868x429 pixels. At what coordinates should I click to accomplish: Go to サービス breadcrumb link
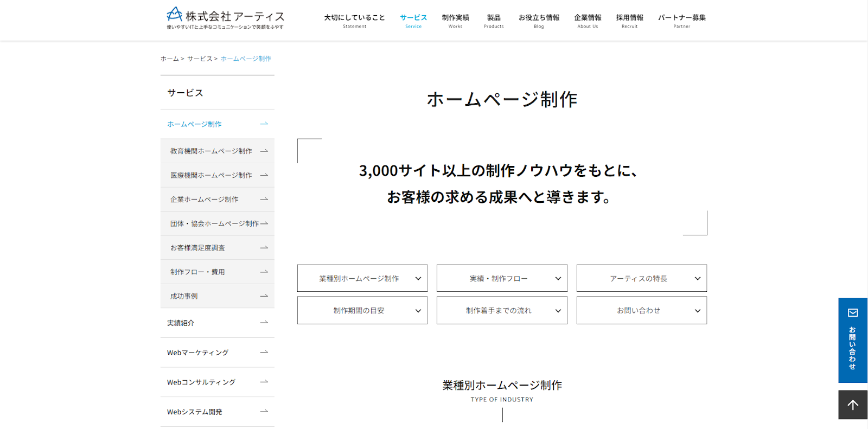click(x=200, y=59)
